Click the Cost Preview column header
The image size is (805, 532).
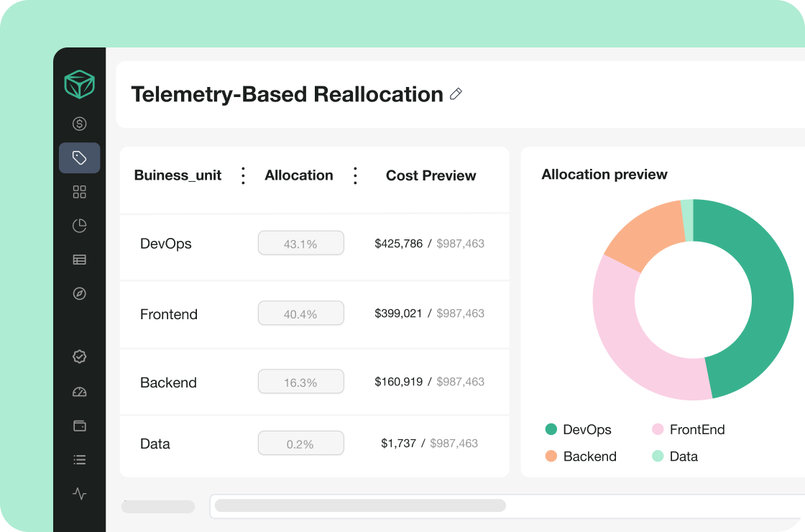(x=431, y=175)
